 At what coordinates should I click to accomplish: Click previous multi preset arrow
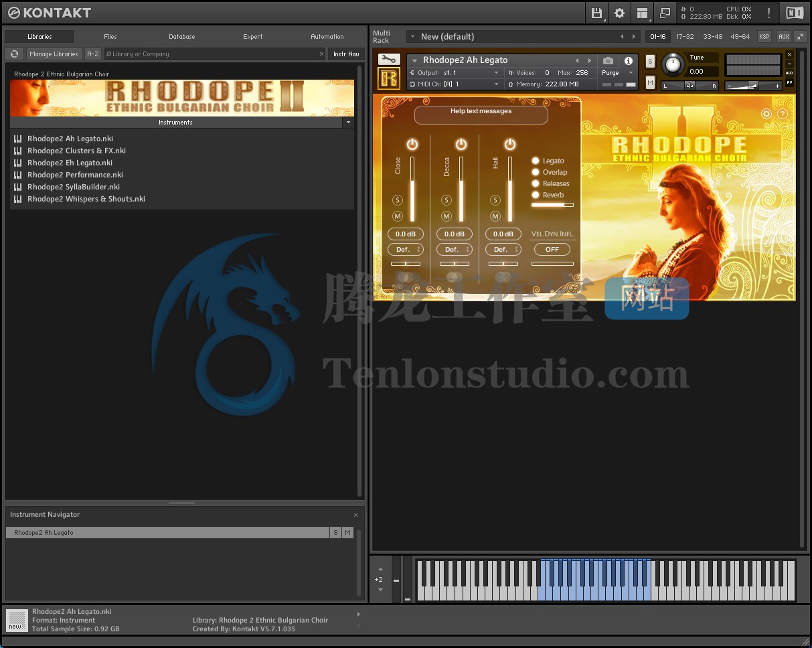[x=622, y=36]
